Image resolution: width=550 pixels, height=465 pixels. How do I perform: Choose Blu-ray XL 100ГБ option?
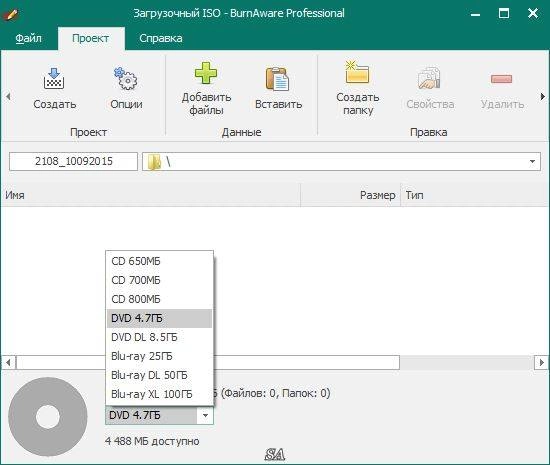coord(159,394)
